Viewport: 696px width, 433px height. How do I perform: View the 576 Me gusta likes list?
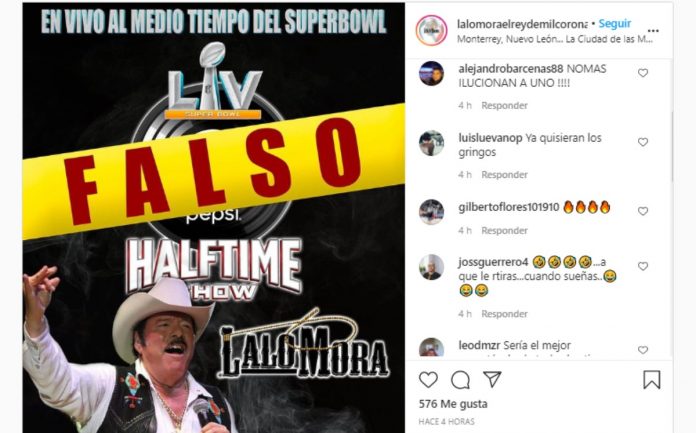coord(453,404)
